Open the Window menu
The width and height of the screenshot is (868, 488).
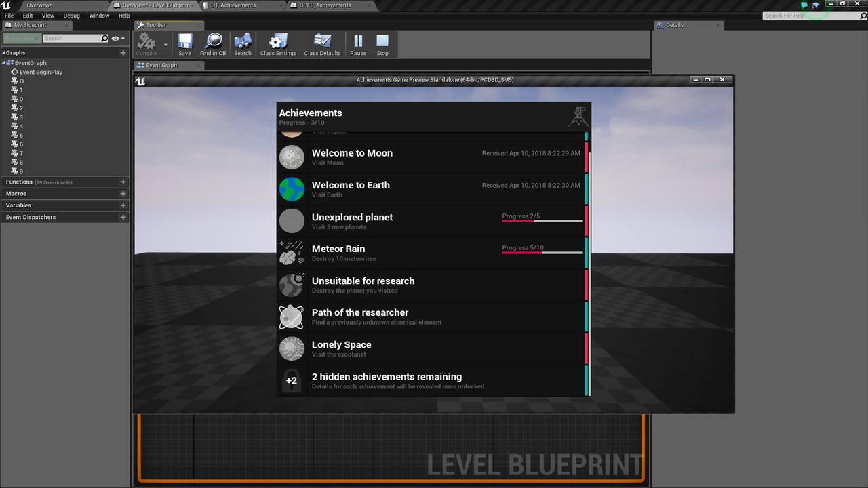(x=99, y=16)
